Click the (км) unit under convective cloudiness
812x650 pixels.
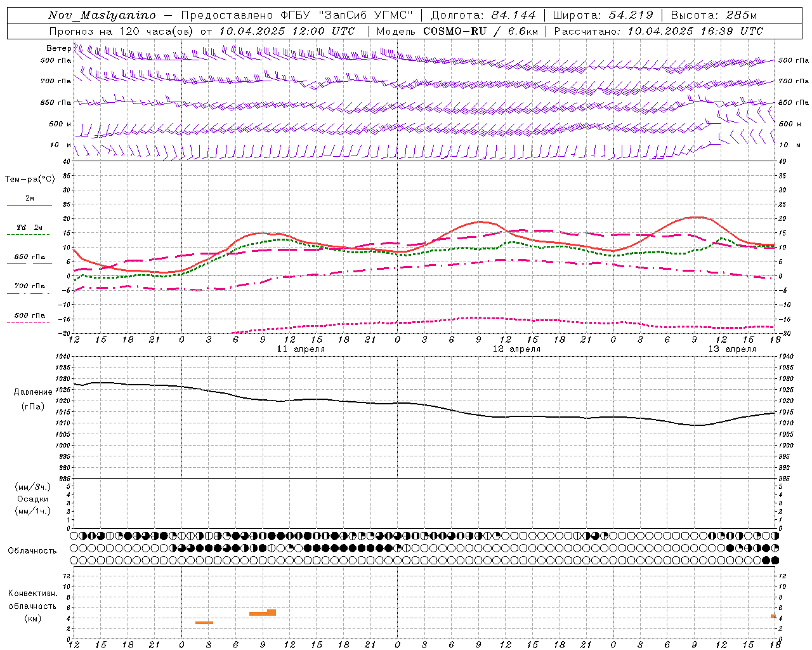(x=32, y=618)
